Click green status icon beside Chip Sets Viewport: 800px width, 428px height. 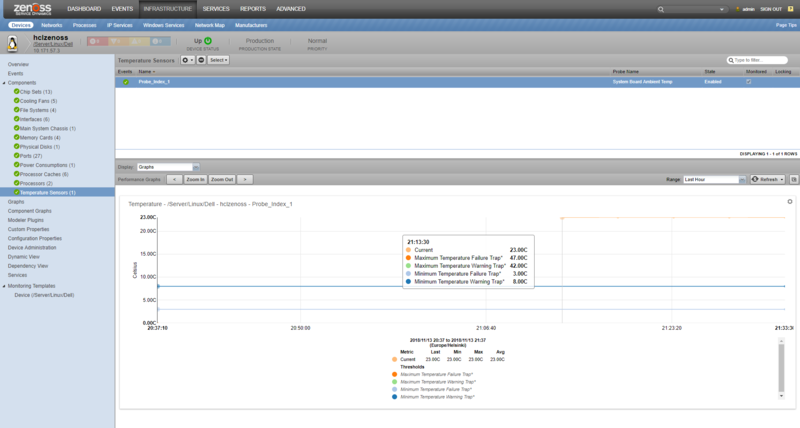click(16, 92)
